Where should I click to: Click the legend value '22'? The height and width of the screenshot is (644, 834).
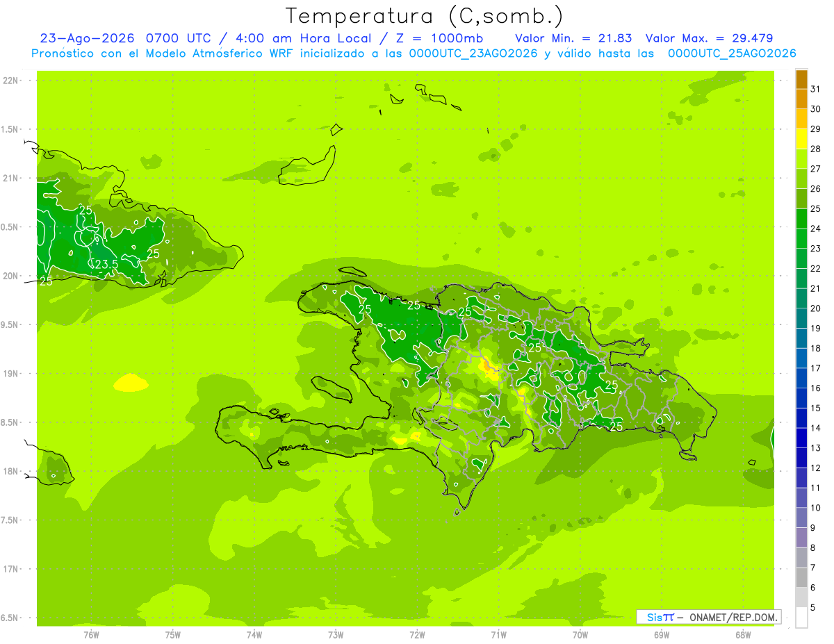click(x=816, y=269)
